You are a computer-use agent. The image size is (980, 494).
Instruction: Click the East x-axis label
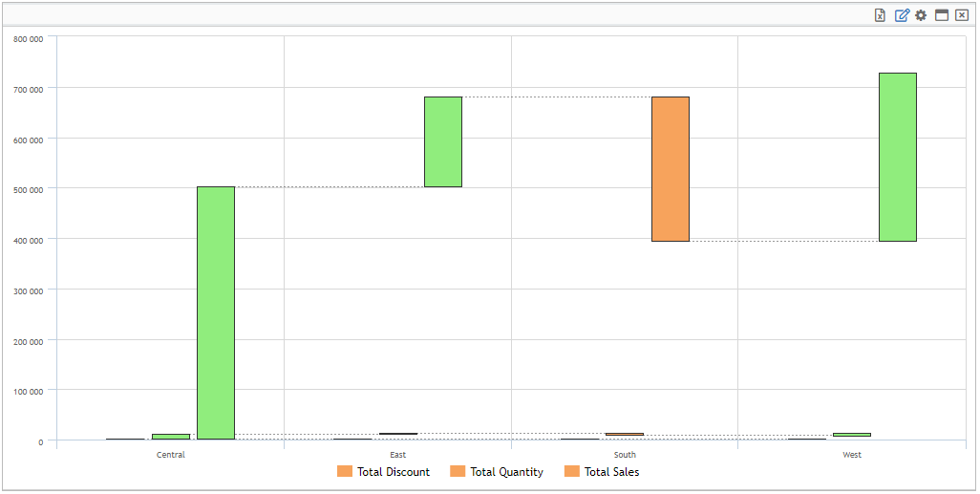pos(398,455)
